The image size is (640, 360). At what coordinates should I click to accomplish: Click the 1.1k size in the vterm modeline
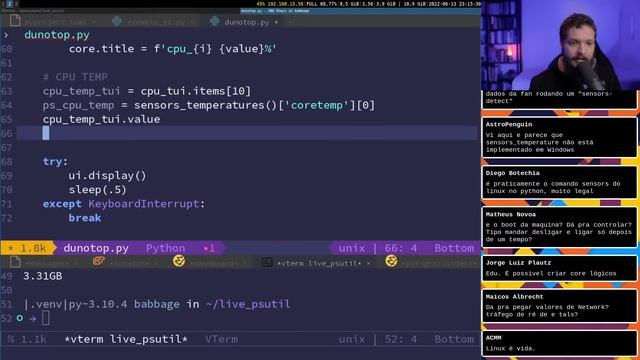(x=33, y=339)
